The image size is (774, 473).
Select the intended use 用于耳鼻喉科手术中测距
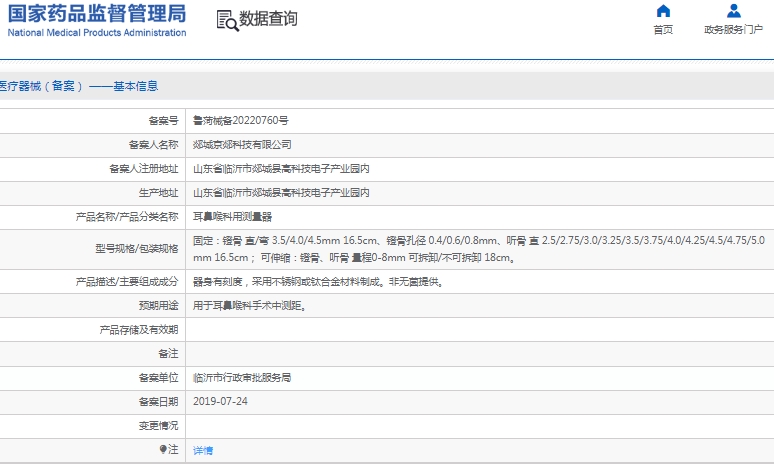(x=249, y=306)
